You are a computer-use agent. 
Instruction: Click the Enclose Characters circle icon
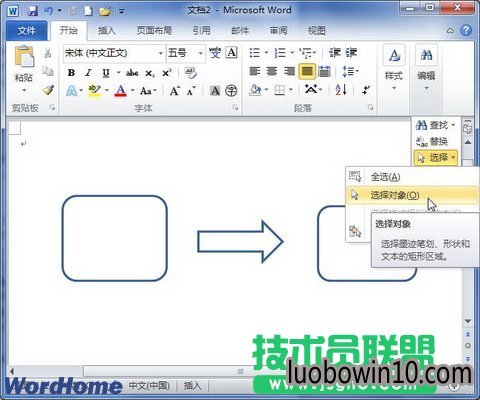(x=231, y=90)
